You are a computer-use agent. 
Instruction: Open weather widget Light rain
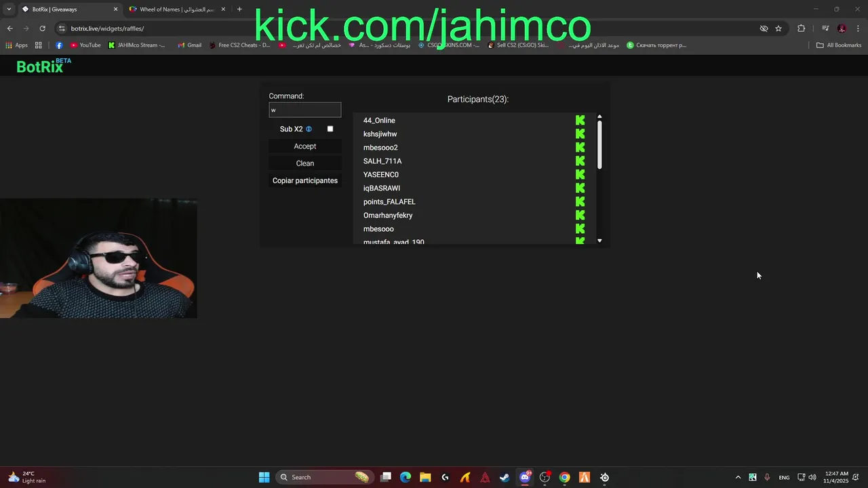click(x=27, y=477)
